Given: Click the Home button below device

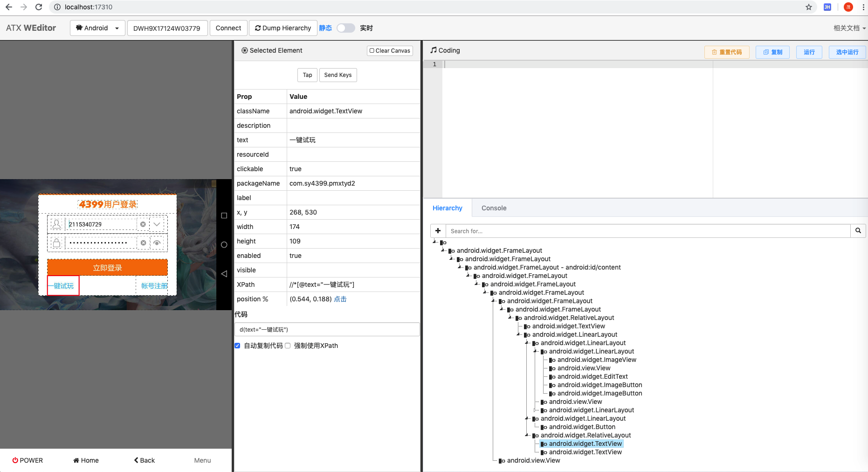Looking at the screenshot, I should (x=86, y=460).
